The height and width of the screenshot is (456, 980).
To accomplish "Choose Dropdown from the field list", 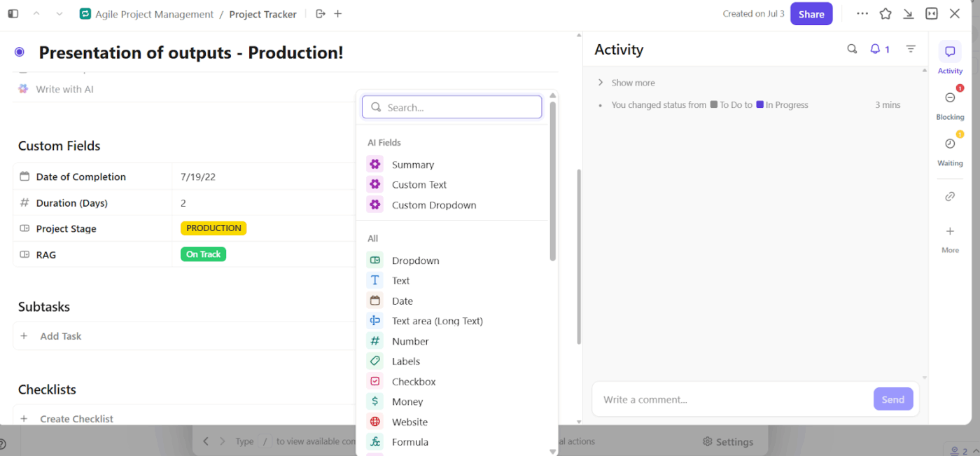I will (415, 261).
